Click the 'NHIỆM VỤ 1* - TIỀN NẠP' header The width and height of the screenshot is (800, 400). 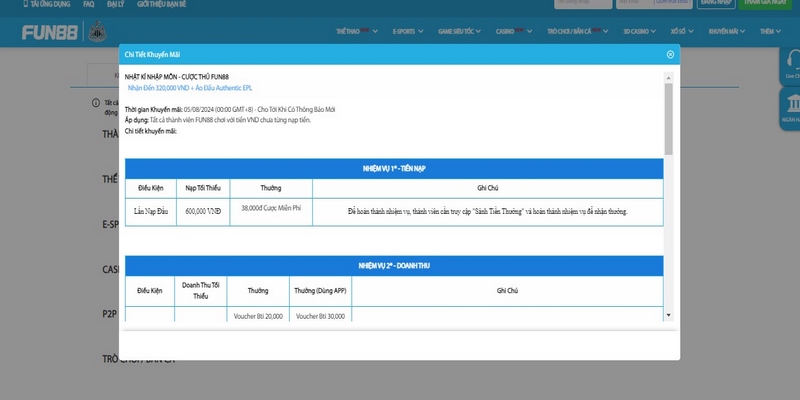(394, 169)
